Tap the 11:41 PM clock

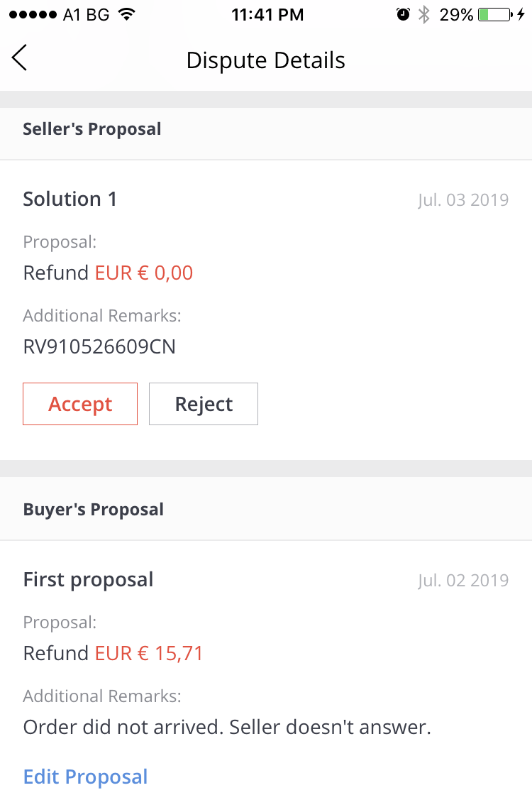click(267, 15)
